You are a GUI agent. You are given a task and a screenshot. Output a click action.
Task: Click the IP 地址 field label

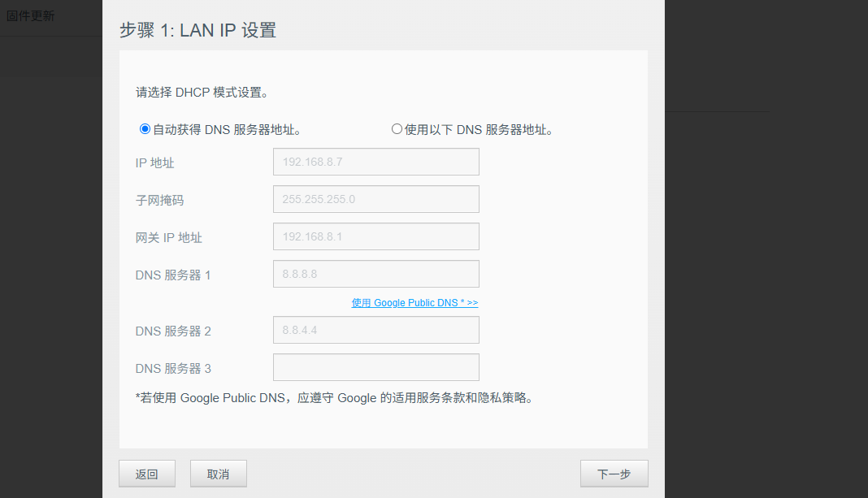155,162
